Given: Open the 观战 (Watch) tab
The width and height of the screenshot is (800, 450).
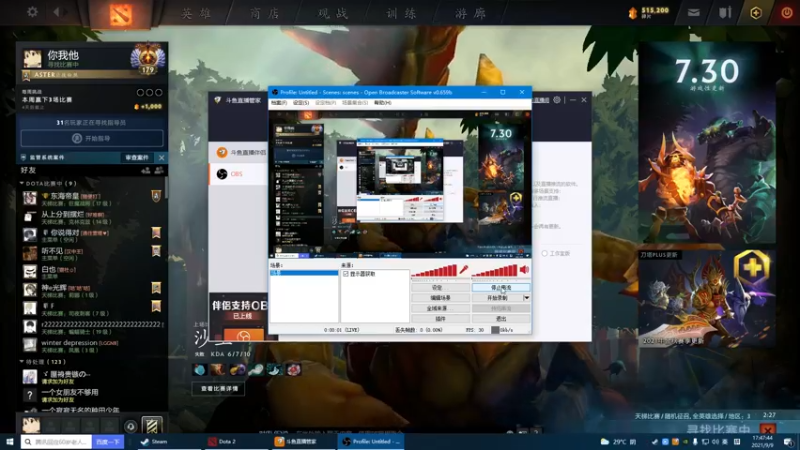Looking at the screenshot, I should 333,13.
